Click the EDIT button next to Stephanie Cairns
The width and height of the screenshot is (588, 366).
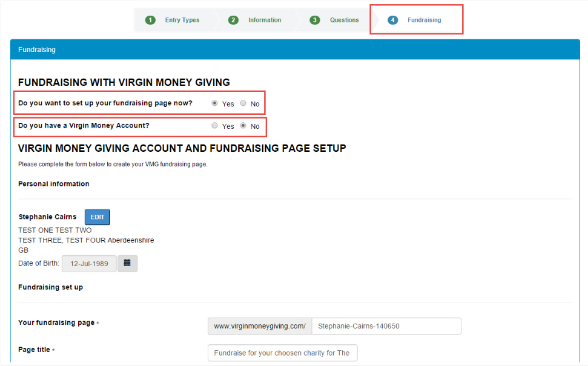97,217
